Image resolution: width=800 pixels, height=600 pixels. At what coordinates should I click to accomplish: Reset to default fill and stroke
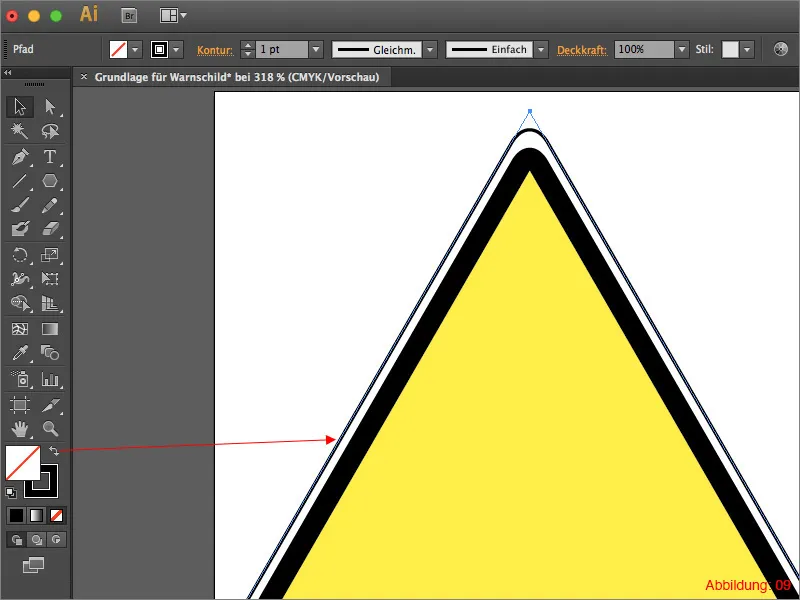tap(11, 493)
